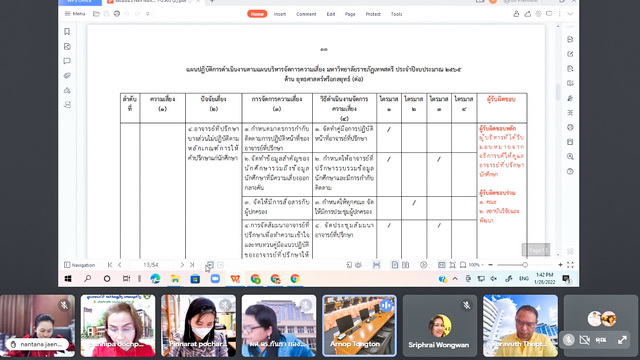640x360 pixels.
Task: Open the bookmark panel in the left sidebar
Action: pyautogui.click(x=67, y=31)
